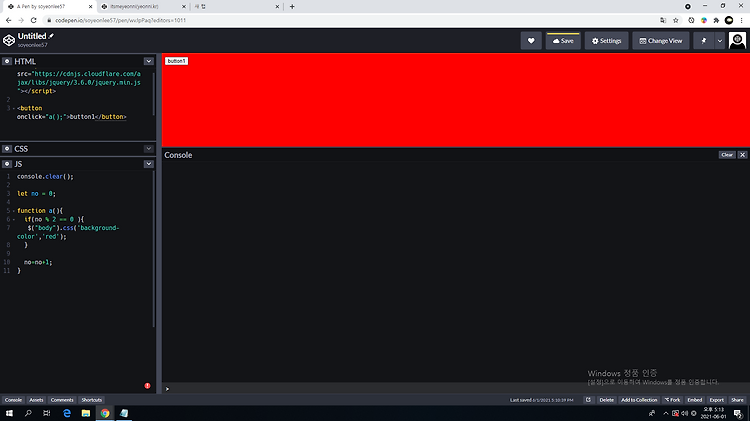The image size is (750, 421).
Task: Open HTML editor settings gear
Action: point(7,61)
